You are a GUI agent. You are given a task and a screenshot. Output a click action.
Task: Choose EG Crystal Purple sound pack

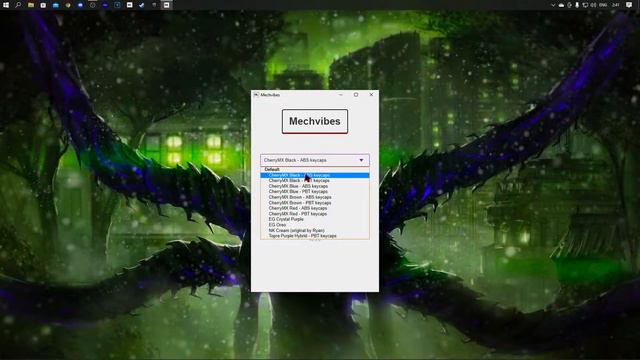[x=315, y=219]
